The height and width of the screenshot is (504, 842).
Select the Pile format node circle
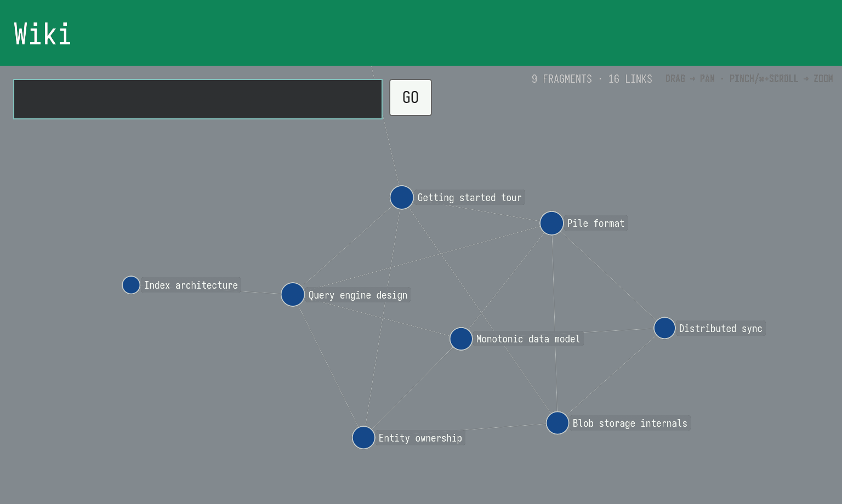click(x=551, y=223)
